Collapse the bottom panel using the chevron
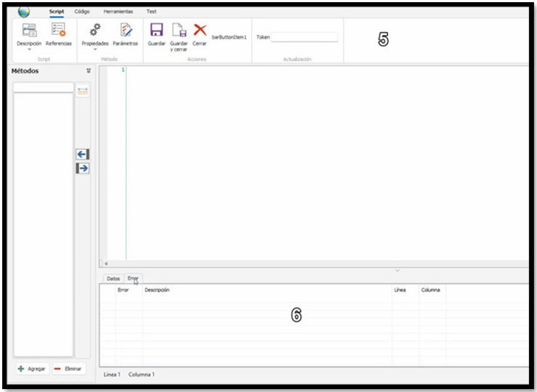537x392 pixels. pos(397,270)
